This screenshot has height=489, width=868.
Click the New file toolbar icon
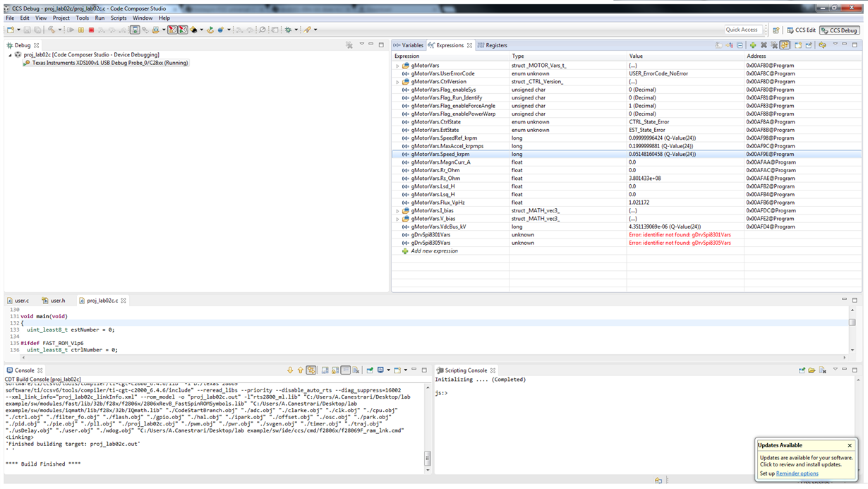pyautogui.click(x=11, y=30)
